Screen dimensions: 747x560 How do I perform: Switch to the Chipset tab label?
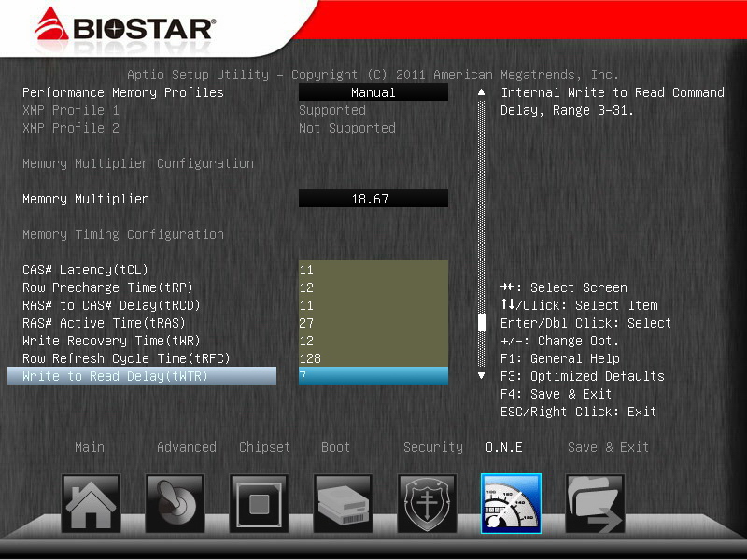[x=264, y=447]
